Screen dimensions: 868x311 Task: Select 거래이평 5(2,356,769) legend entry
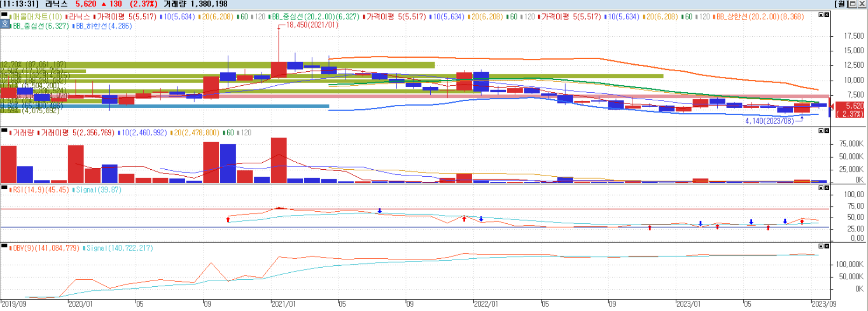pos(76,133)
